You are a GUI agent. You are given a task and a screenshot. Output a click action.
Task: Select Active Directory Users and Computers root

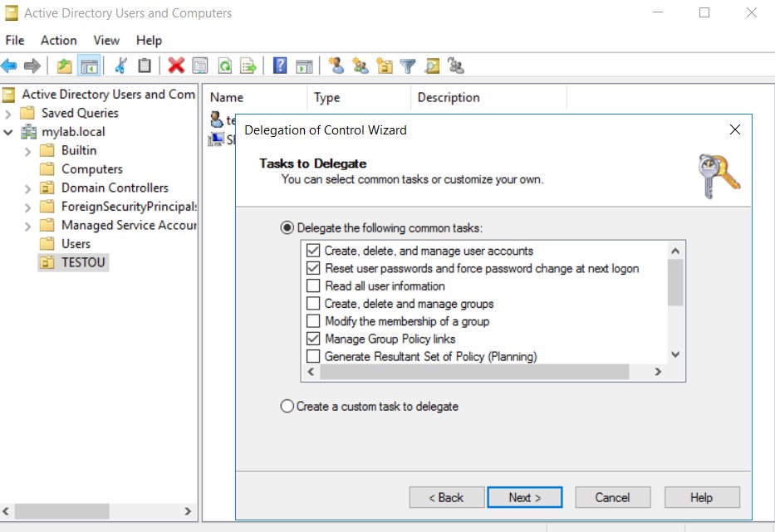pyautogui.click(x=108, y=95)
